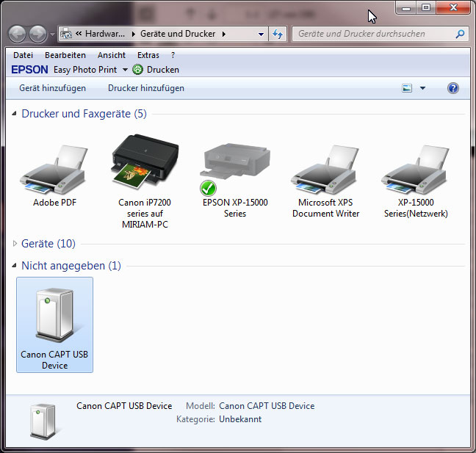The width and height of the screenshot is (476, 453).
Task: Click the Modell value Canon CAPT USB Device
Action: click(x=267, y=406)
